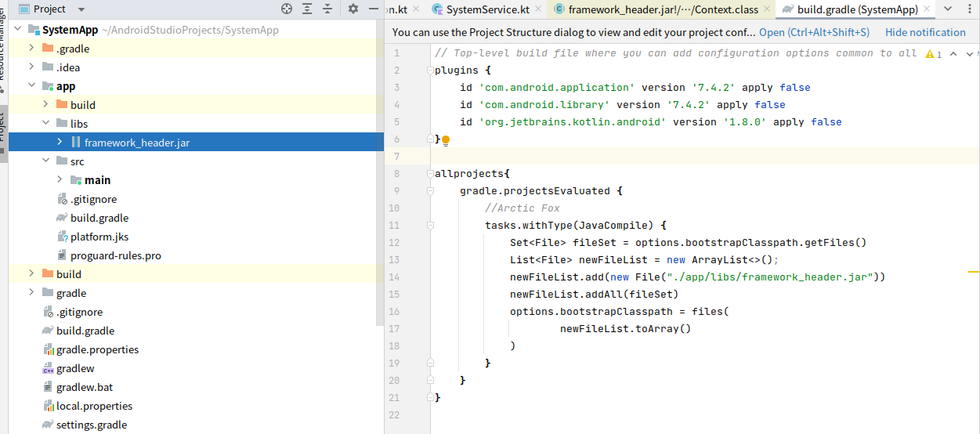This screenshot has height=434, width=980.
Task: Collapse the src folder
Action: point(45,161)
